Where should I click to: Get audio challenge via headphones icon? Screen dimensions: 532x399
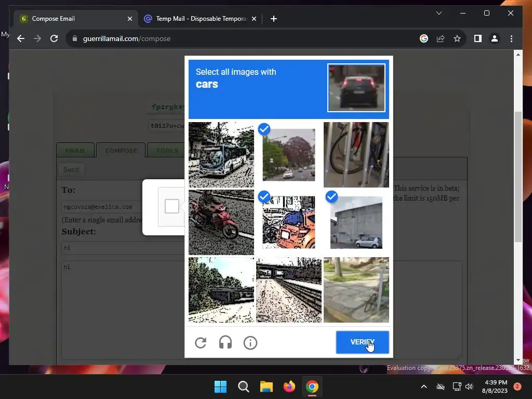(x=225, y=343)
